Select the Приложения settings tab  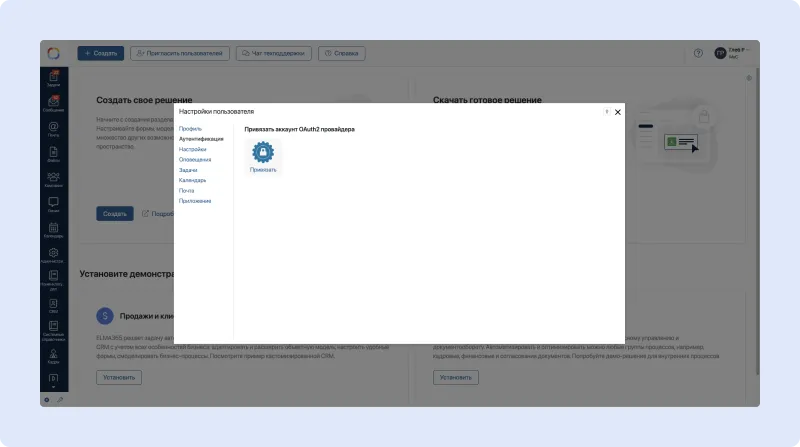pyautogui.click(x=195, y=201)
